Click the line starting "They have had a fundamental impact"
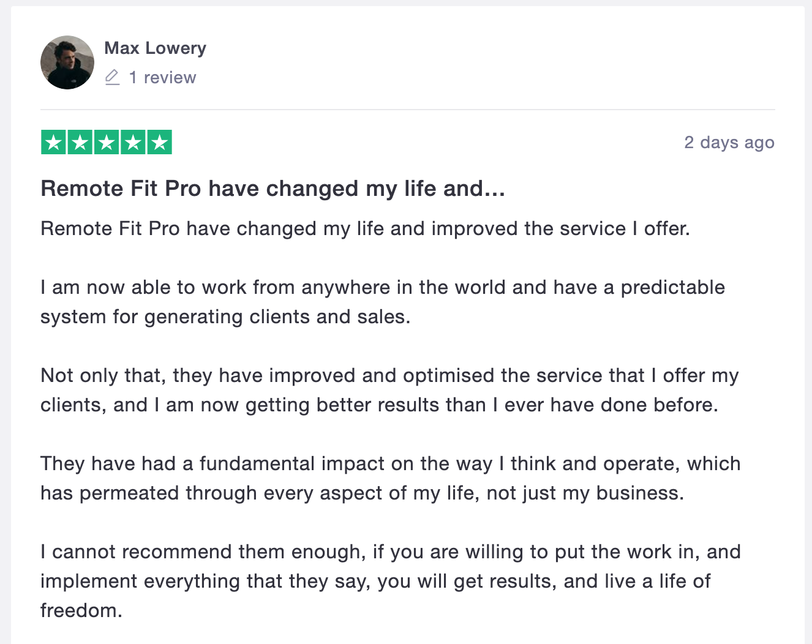Image resolution: width=812 pixels, height=644 pixels. pos(390,463)
